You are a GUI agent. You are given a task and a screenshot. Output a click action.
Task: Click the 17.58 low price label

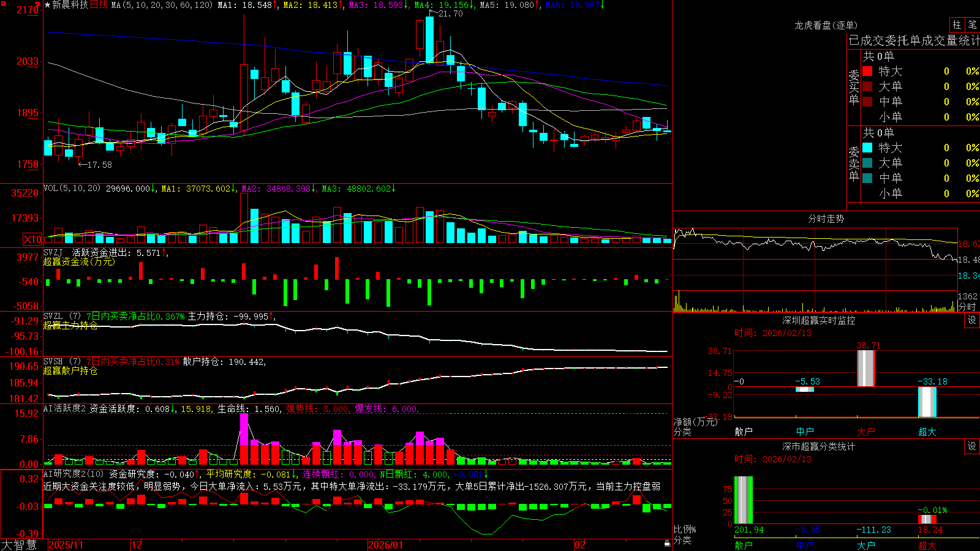coord(100,165)
